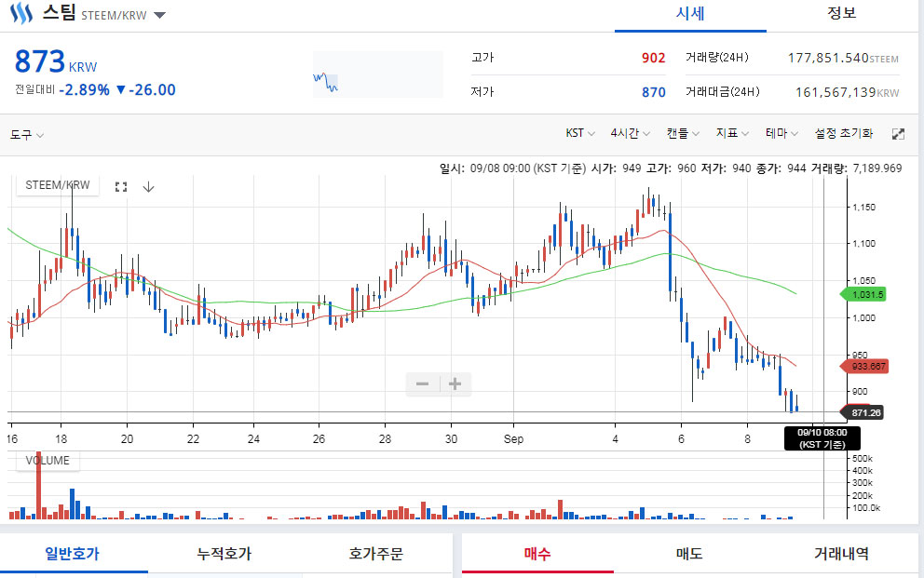Open the STEEM/KRW market selector arrow
The image size is (924, 578).
click(159, 15)
